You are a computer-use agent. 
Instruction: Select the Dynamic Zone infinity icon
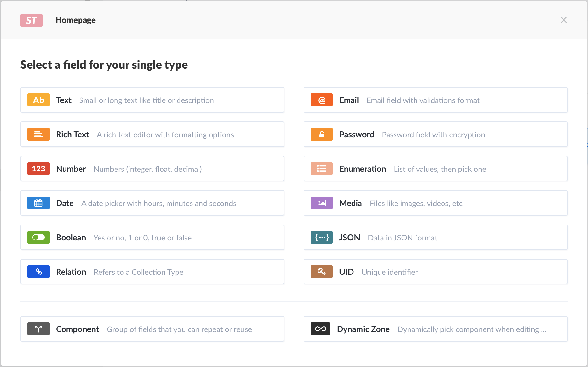point(320,329)
